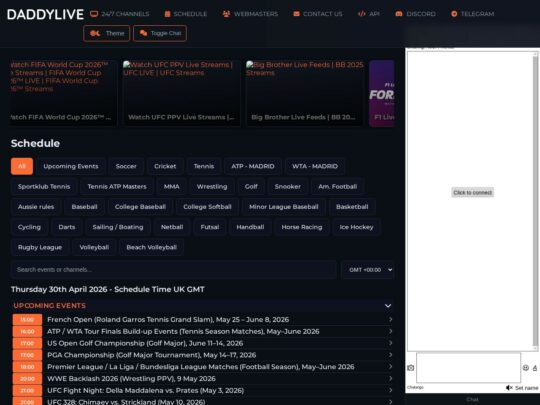Open the emoji smiley picker in chat
The image size is (540, 405).
(x=526, y=368)
